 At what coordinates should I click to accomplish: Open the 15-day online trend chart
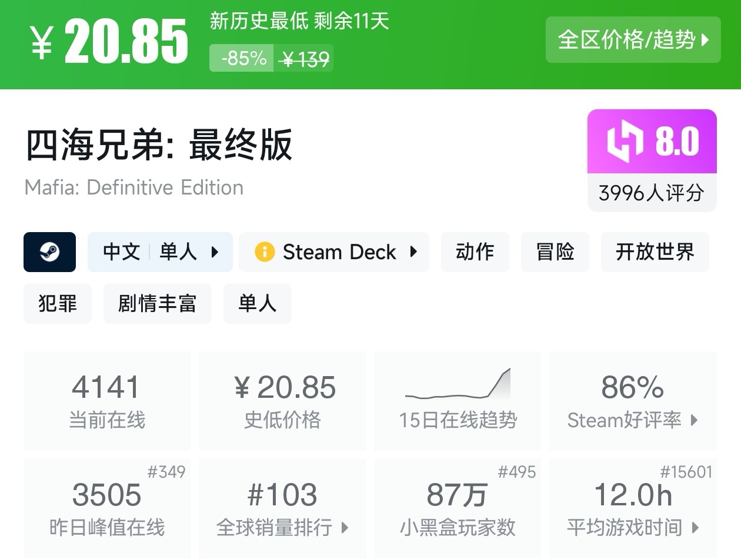(x=458, y=401)
